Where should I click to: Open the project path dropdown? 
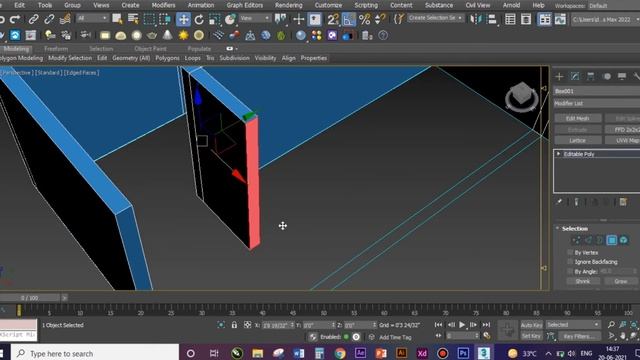[605, 19]
